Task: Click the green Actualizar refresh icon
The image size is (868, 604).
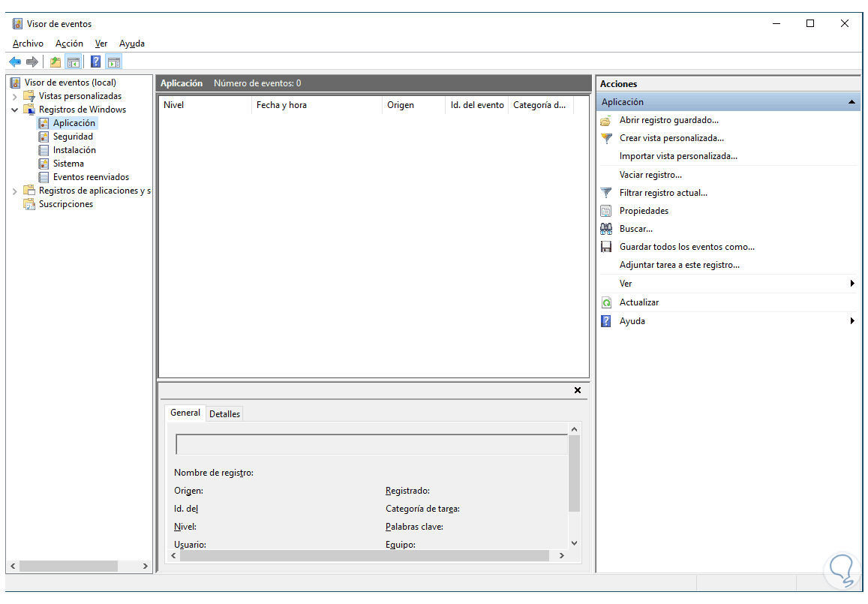Action: tap(606, 302)
